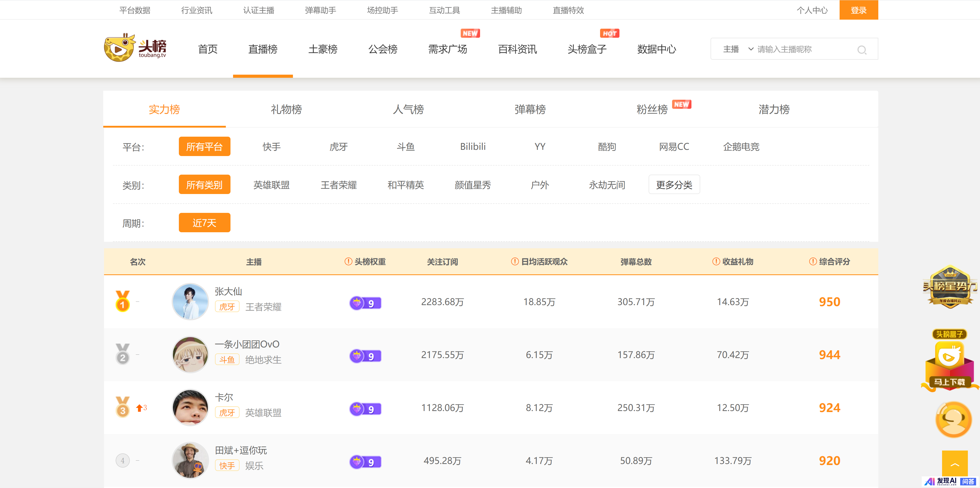Filter by 企鹅电竞 platform

pos(741,146)
